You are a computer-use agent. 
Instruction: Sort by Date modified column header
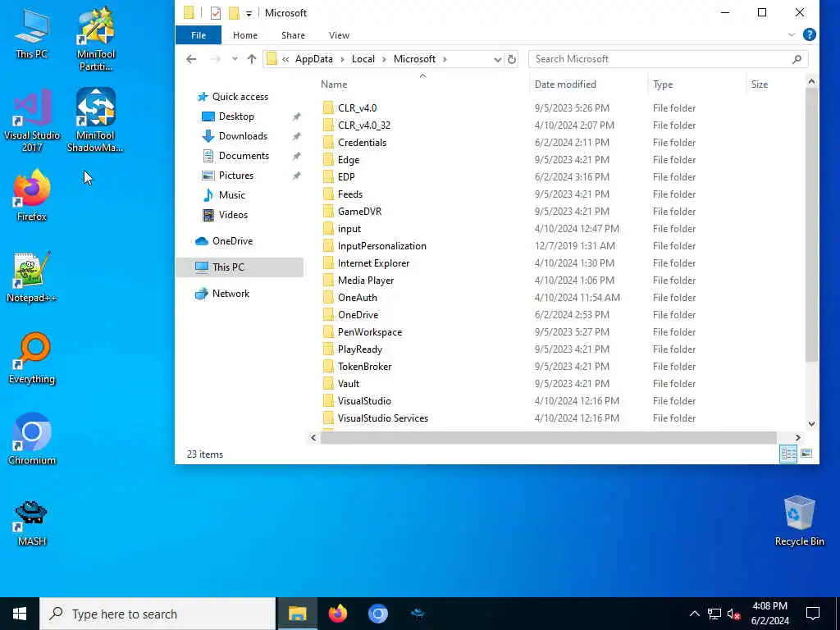588,84
